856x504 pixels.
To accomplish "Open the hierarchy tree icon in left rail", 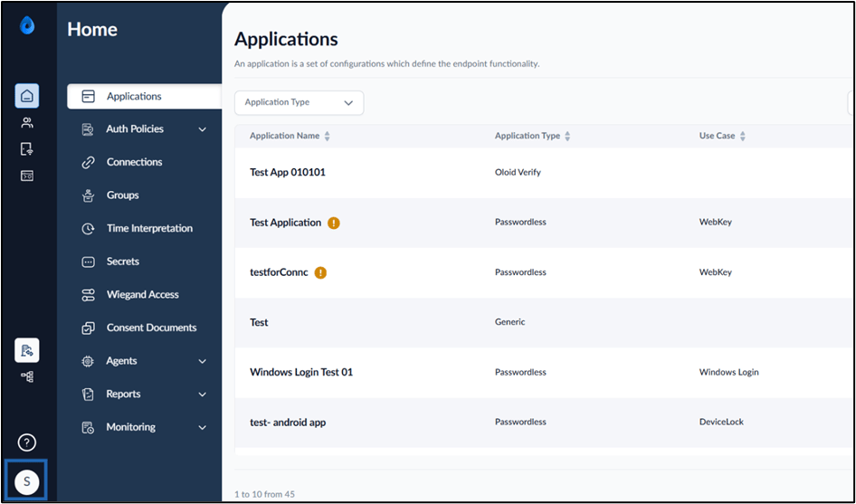I will pyautogui.click(x=27, y=376).
